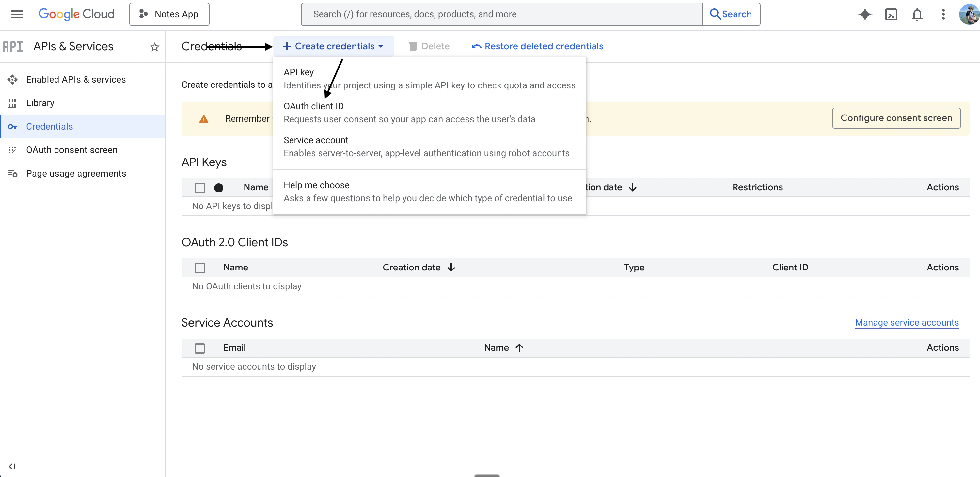This screenshot has height=477, width=980.
Task: Choose Service account menu option
Action: (430, 147)
